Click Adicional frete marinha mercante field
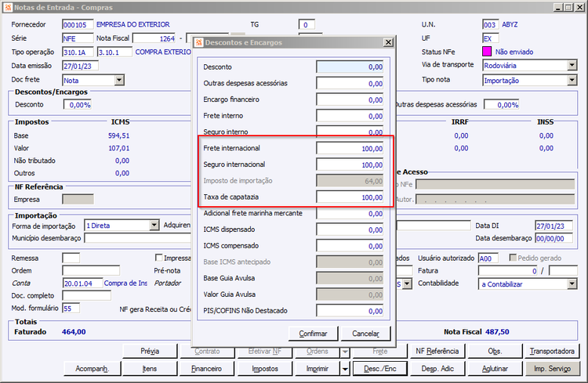Screen dimensions: 588x383 pyautogui.click(x=350, y=213)
